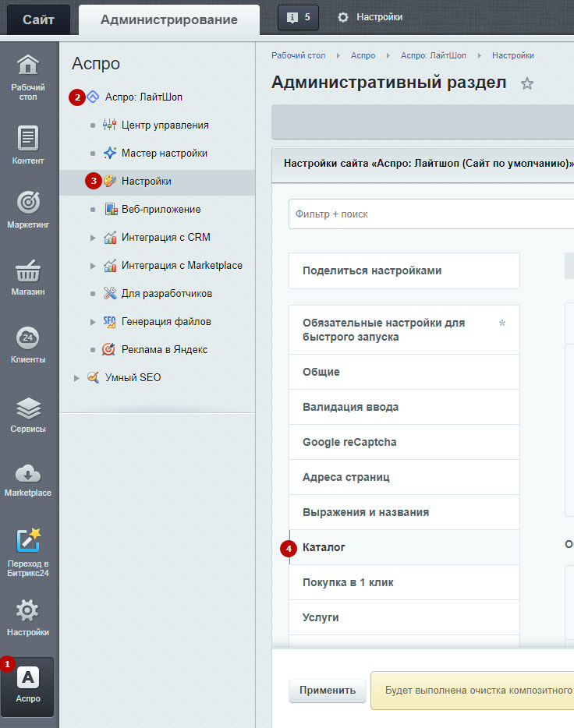Open Веб-приложение tree item
Screen dimensions: 574x728
click(161, 210)
